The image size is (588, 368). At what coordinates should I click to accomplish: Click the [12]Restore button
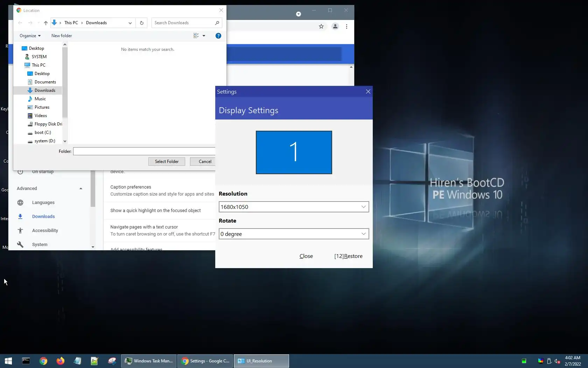coord(348,256)
